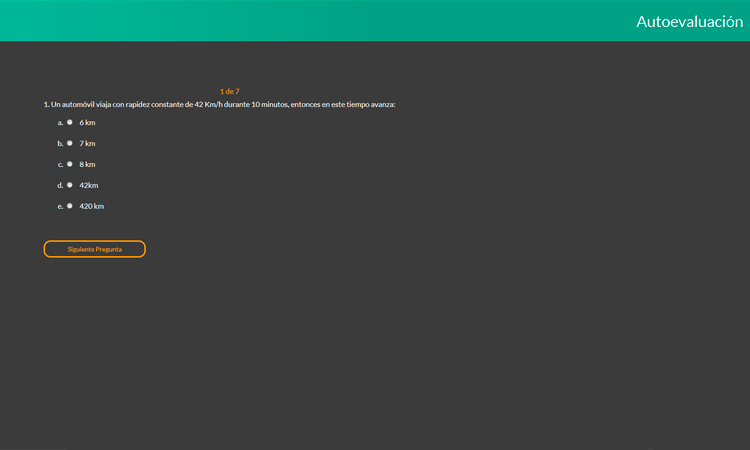Image resolution: width=750 pixels, height=450 pixels.
Task: Click the question text about the automóvil
Action: point(220,104)
